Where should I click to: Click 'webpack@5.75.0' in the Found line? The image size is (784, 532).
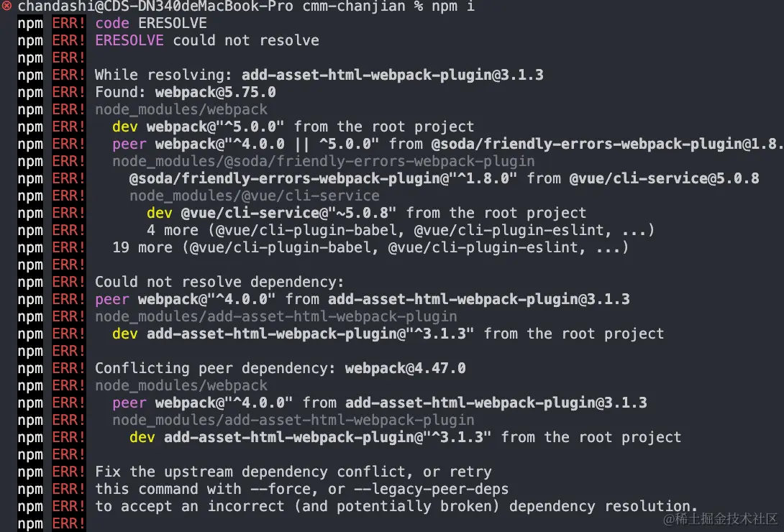pos(216,93)
